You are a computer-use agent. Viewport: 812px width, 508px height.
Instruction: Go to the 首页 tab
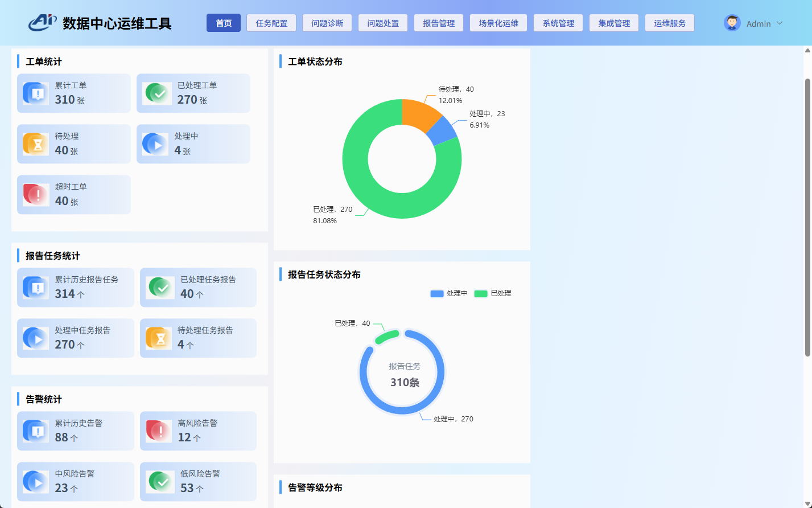(224, 23)
